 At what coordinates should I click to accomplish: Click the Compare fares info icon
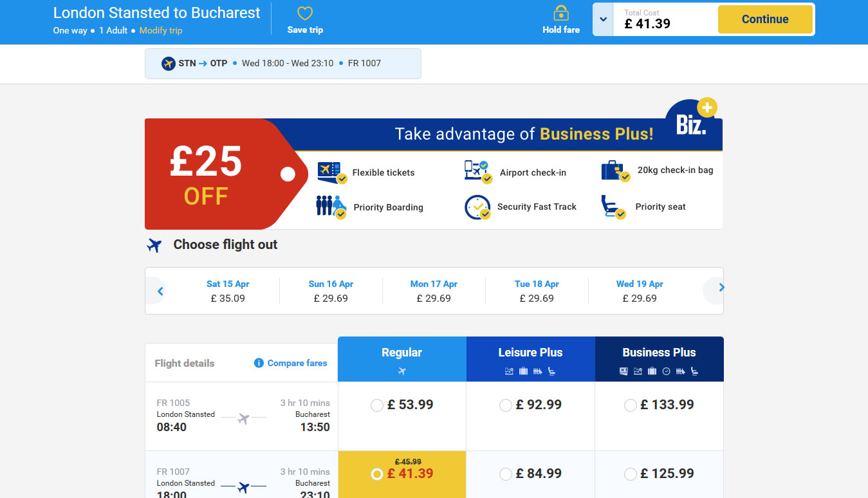(x=259, y=363)
